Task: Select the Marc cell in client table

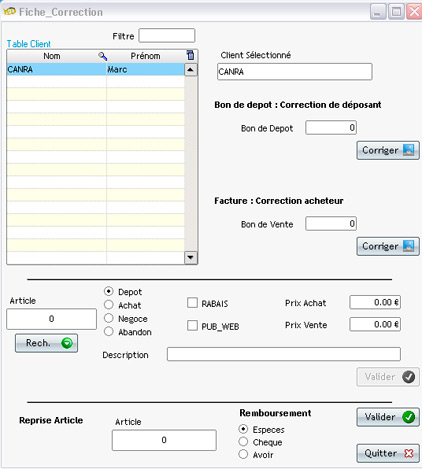Action: 145,69
